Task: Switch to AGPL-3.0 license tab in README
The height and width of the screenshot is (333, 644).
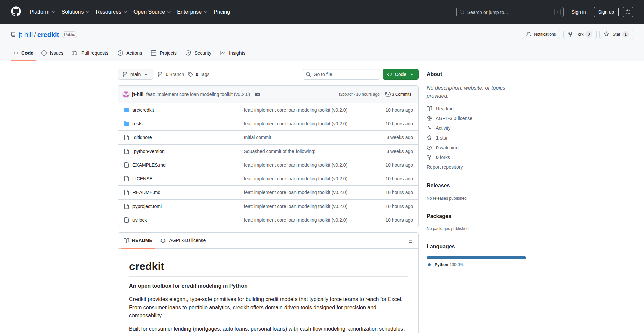Action: [x=183, y=240]
